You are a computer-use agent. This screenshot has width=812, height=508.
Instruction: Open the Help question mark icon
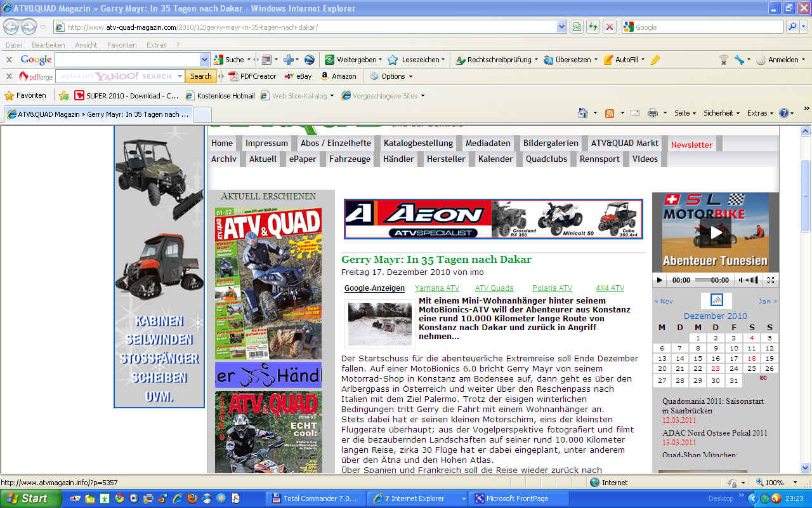coord(784,113)
